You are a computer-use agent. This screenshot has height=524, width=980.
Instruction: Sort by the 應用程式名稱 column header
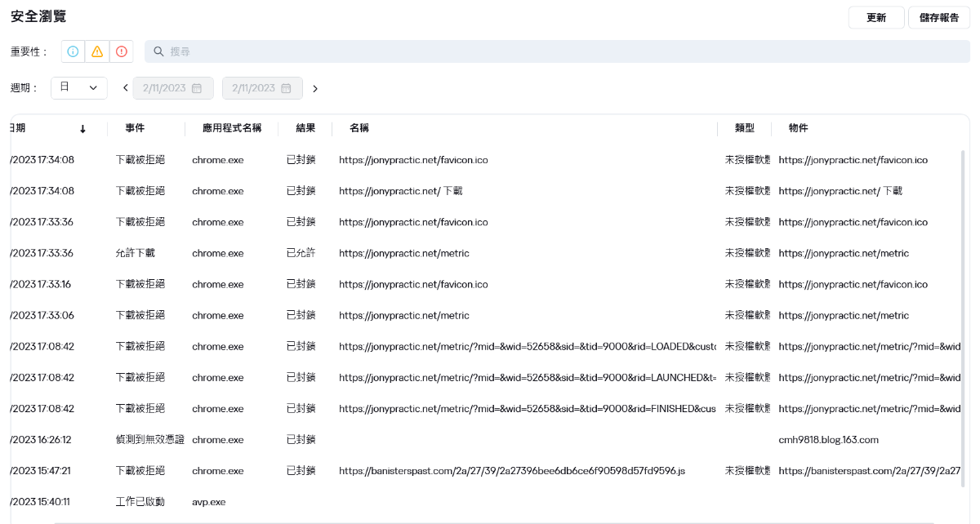pyautogui.click(x=232, y=128)
